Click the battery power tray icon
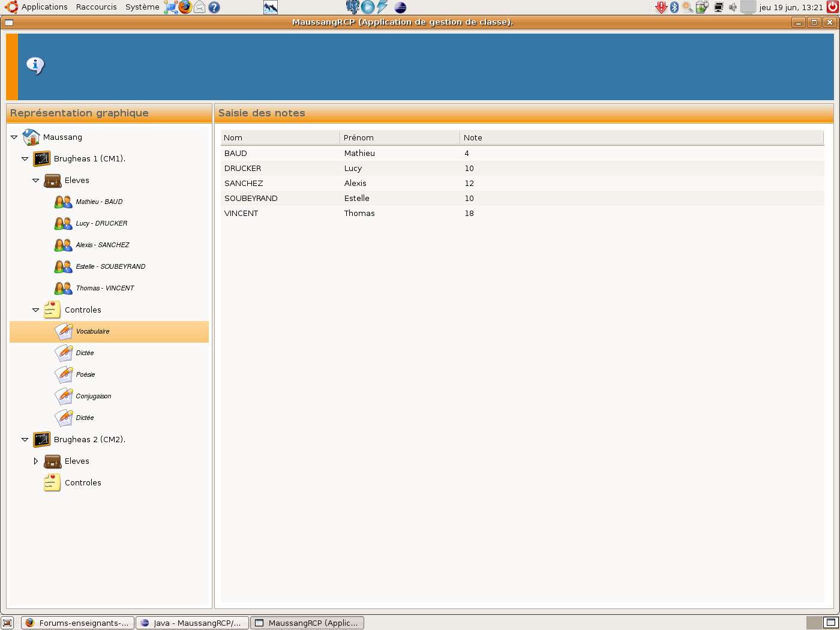840x630 pixels. (702, 7)
